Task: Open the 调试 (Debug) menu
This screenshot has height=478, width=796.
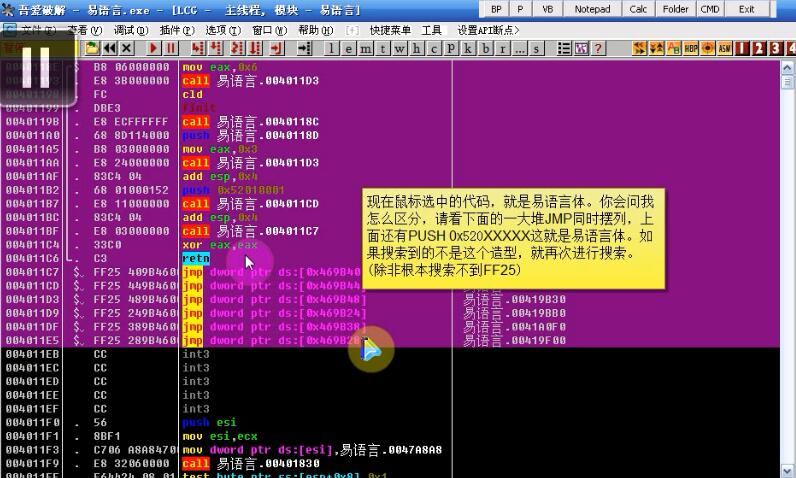Action: click(130, 30)
